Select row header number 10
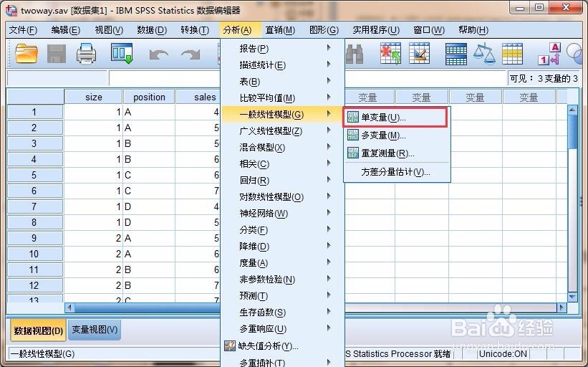 34,254
